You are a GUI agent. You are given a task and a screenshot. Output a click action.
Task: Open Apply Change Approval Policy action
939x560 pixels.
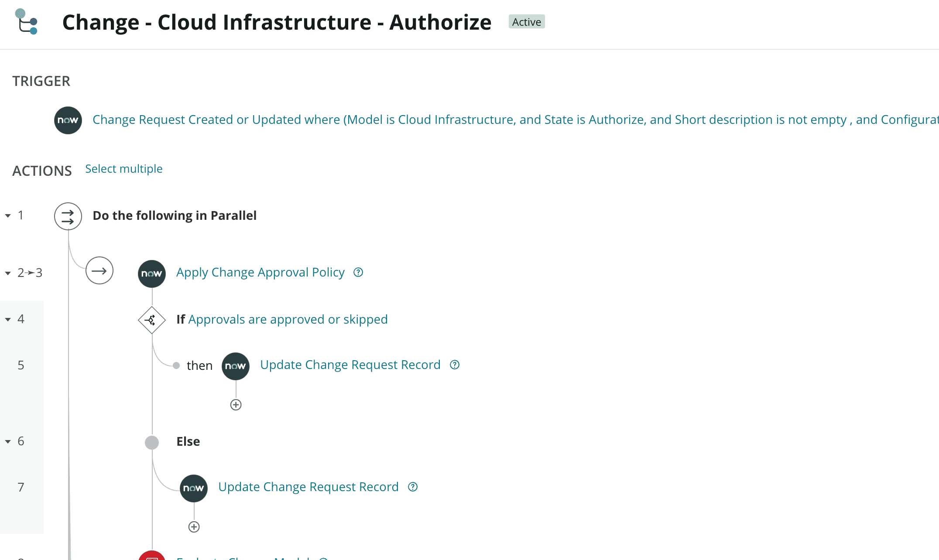pyautogui.click(x=260, y=272)
